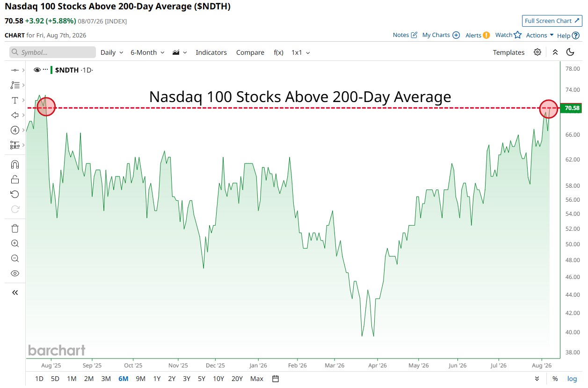Expand the 6-Month period dropdown
Image resolution: width=588 pixels, height=388 pixels.
(147, 52)
